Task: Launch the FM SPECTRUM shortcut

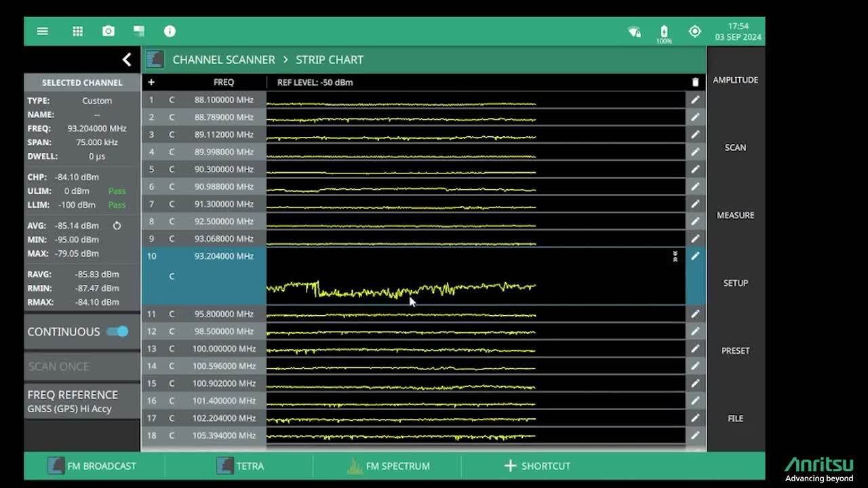Action: point(388,466)
